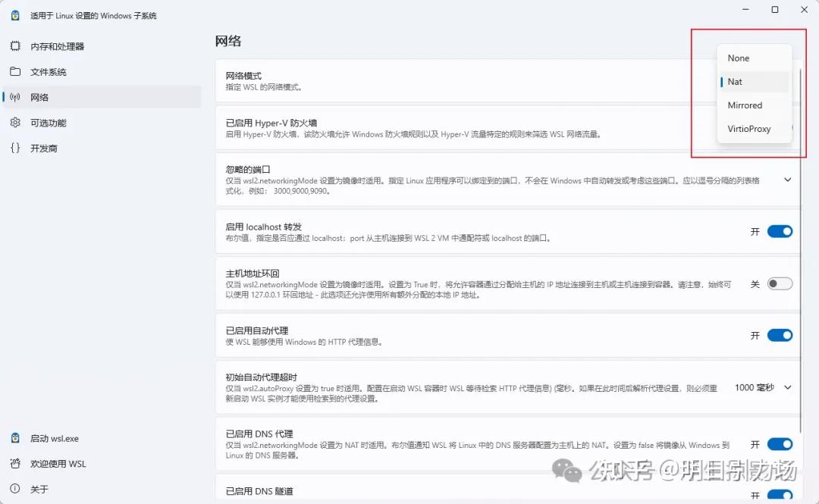Click the file system folder icon
819x504 pixels.
(15, 71)
